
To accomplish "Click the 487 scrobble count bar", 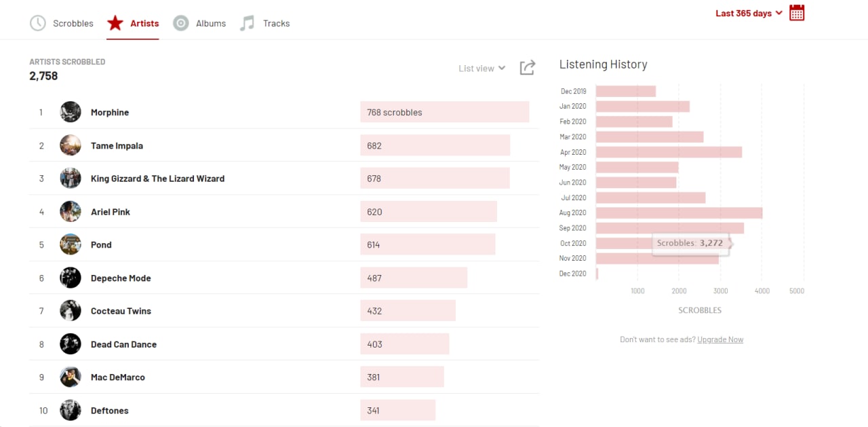I will 414,278.
